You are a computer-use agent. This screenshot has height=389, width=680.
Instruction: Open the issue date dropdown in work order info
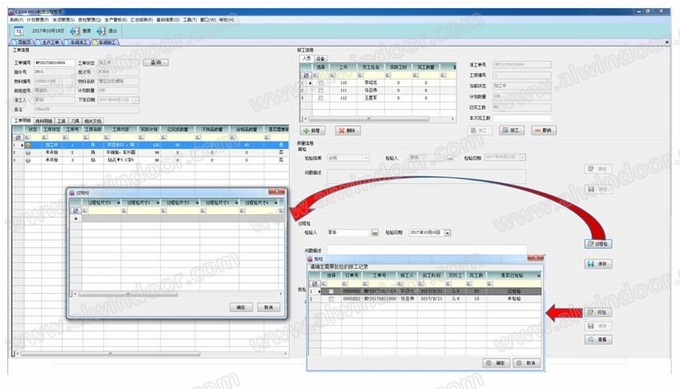(x=136, y=100)
